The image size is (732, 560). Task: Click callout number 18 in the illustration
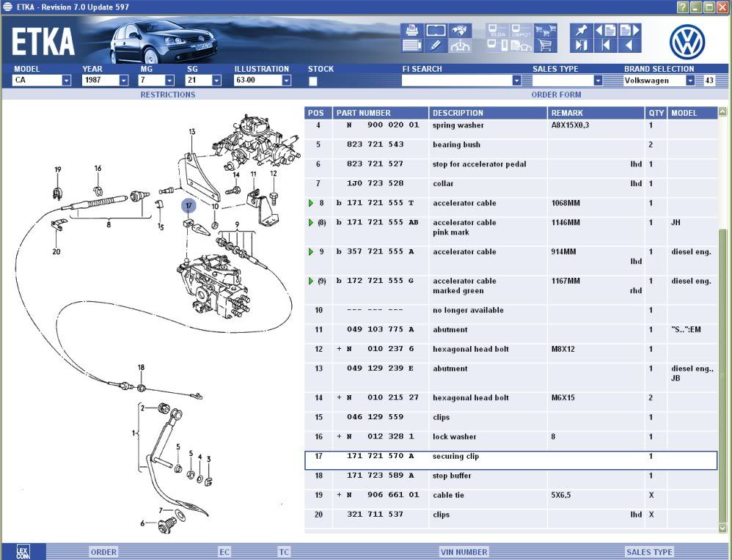pyautogui.click(x=141, y=368)
